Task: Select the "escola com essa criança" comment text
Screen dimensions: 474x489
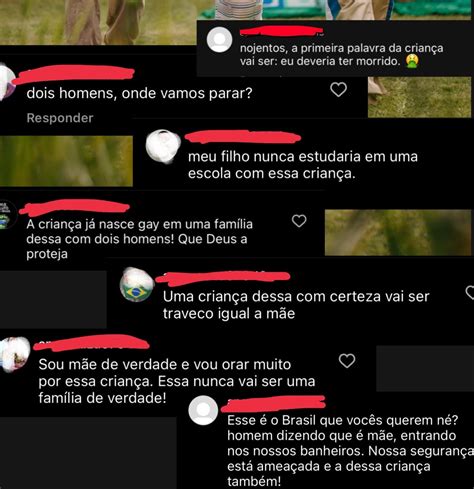Action: click(272, 174)
